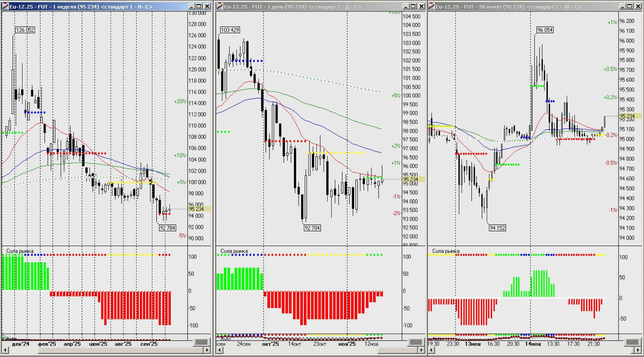Click the gray button below weekly chart scale

pyautogui.click(x=201, y=342)
